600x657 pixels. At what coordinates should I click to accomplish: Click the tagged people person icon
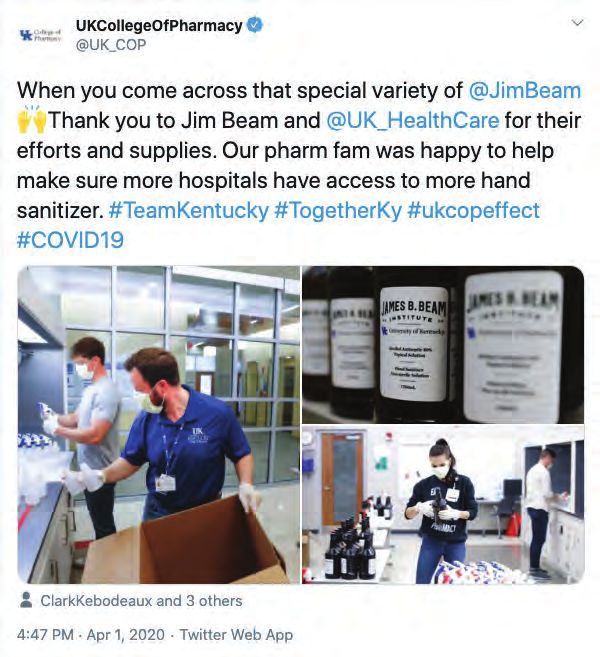tap(26, 600)
